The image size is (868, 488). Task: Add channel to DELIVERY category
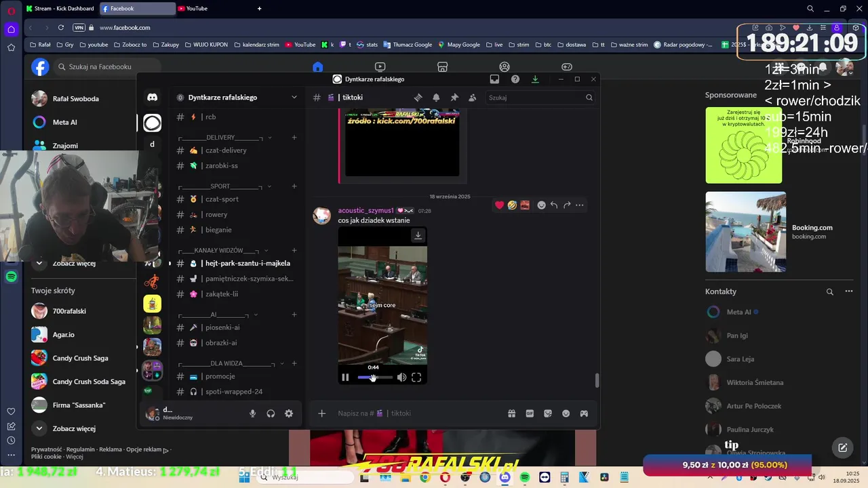click(x=294, y=138)
